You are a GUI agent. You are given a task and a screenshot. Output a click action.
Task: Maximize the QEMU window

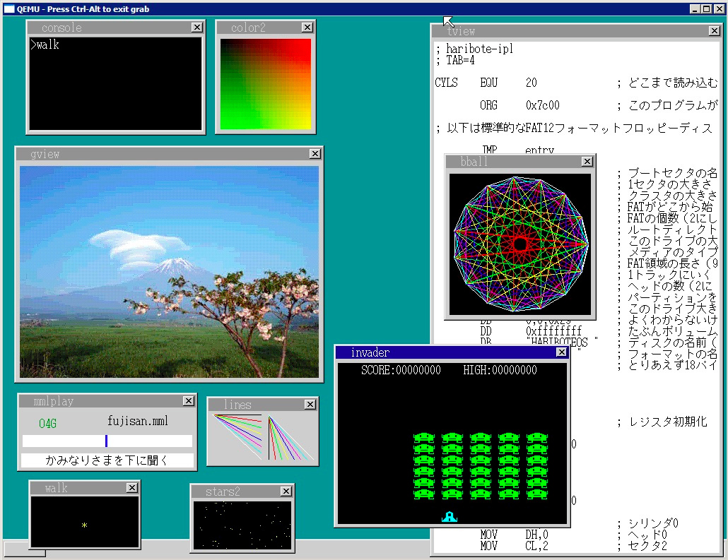point(705,8)
